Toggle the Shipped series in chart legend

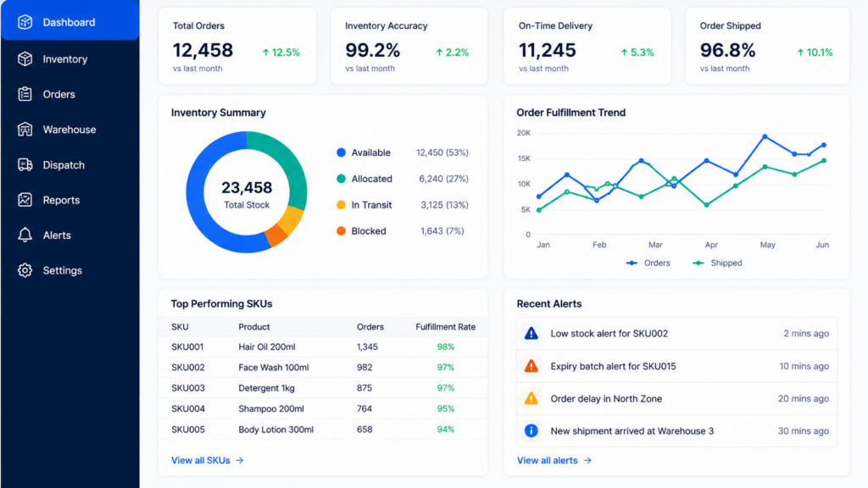coord(717,263)
